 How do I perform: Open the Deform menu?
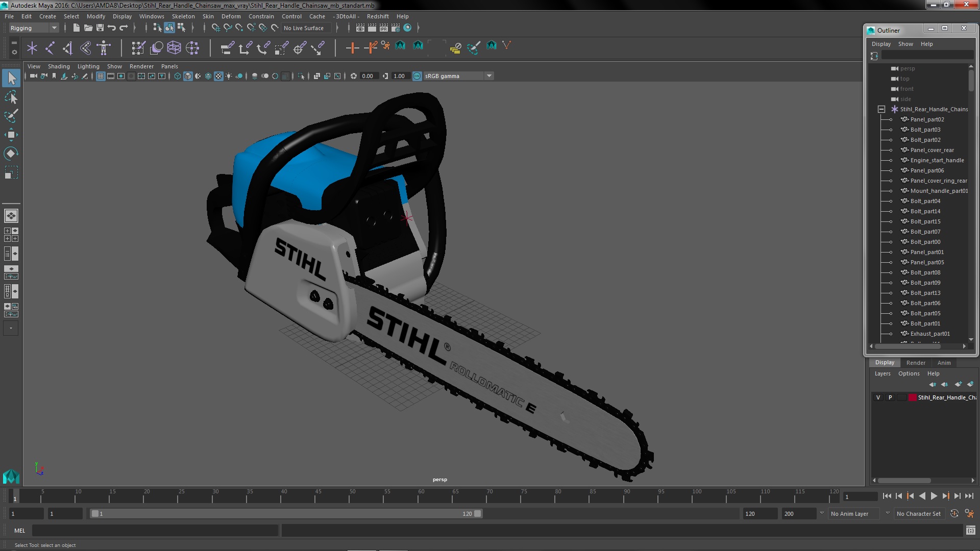coord(231,16)
